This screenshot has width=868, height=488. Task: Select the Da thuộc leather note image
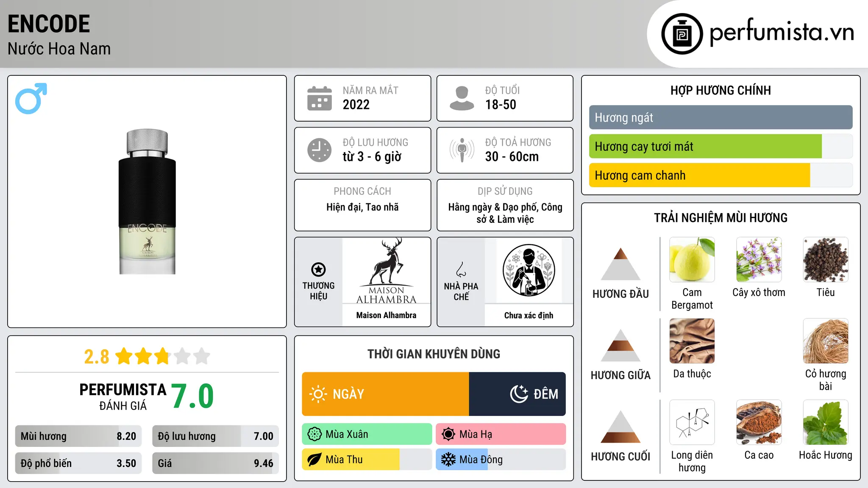pyautogui.click(x=692, y=341)
